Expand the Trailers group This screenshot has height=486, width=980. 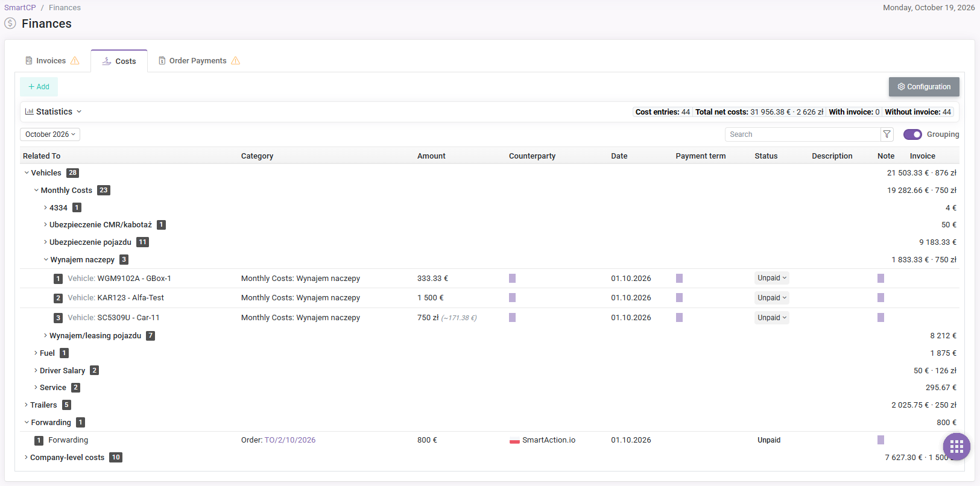click(26, 405)
